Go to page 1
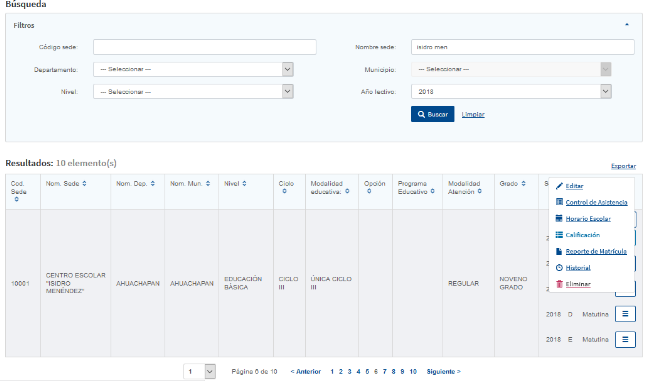Viewport: 646px width, 381px height. (332, 372)
